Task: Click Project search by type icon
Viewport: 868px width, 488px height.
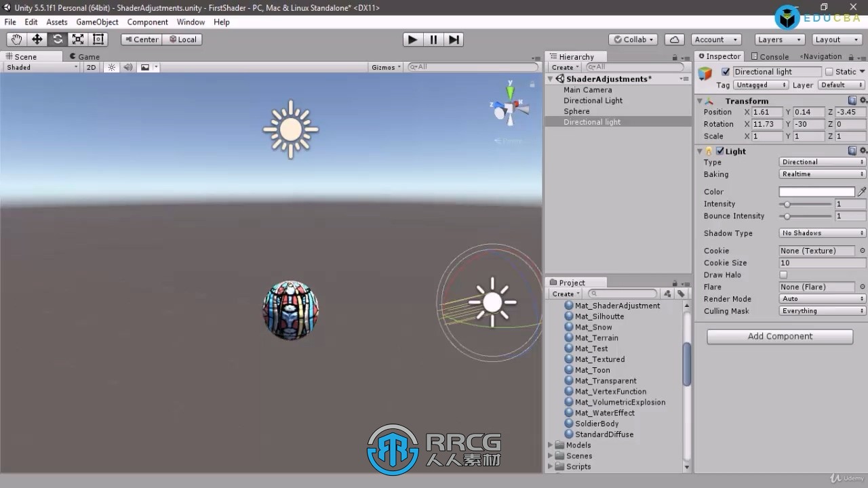Action: coord(668,293)
